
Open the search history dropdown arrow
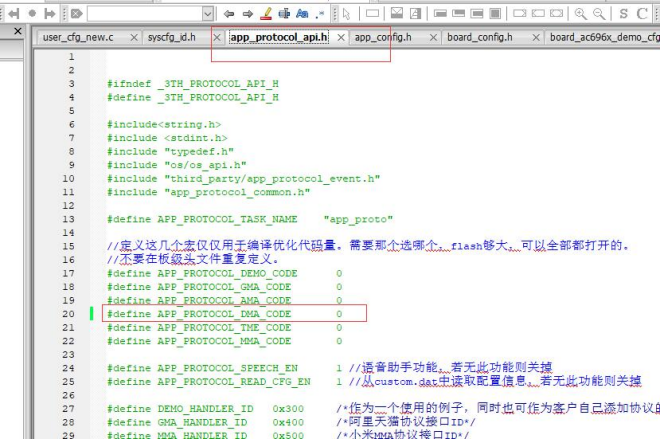click(208, 14)
